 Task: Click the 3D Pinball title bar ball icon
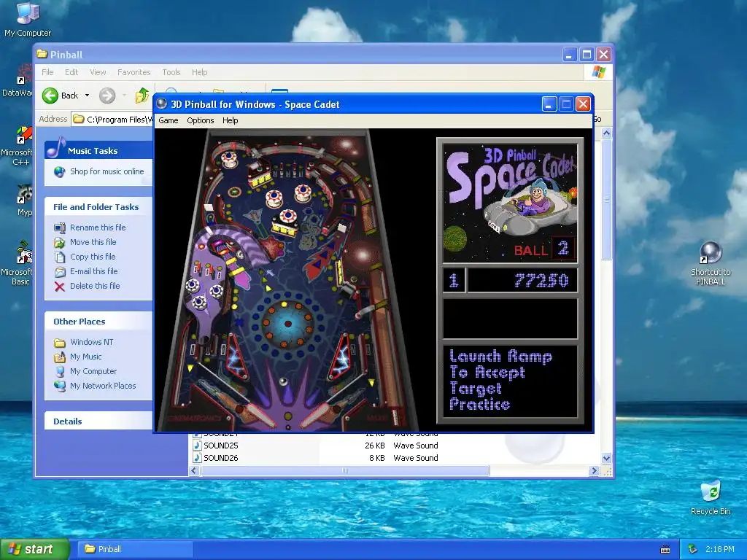tap(162, 104)
